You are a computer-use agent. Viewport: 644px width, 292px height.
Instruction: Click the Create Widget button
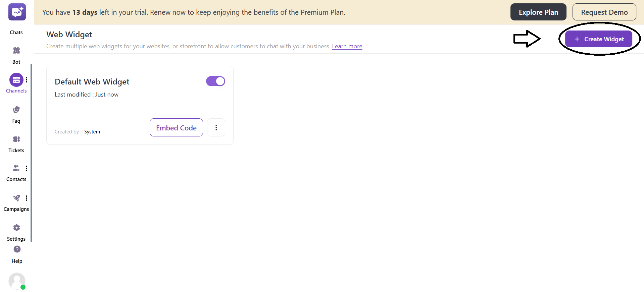point(599,39)
